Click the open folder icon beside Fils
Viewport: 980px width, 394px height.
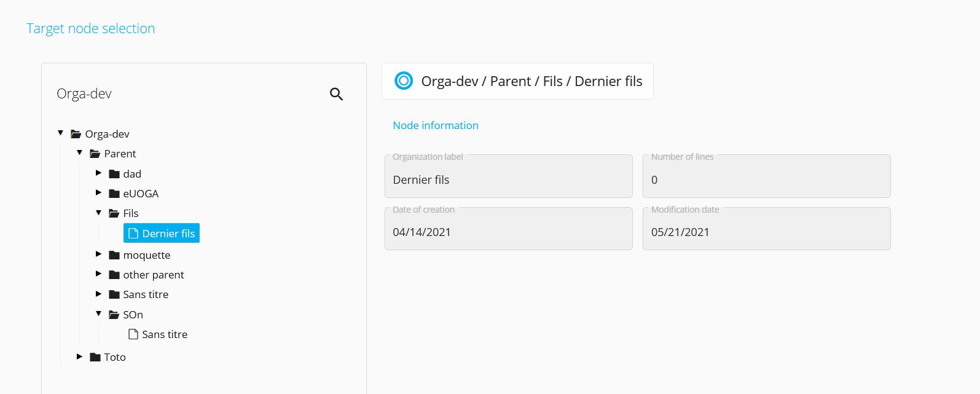coord(114,213)
